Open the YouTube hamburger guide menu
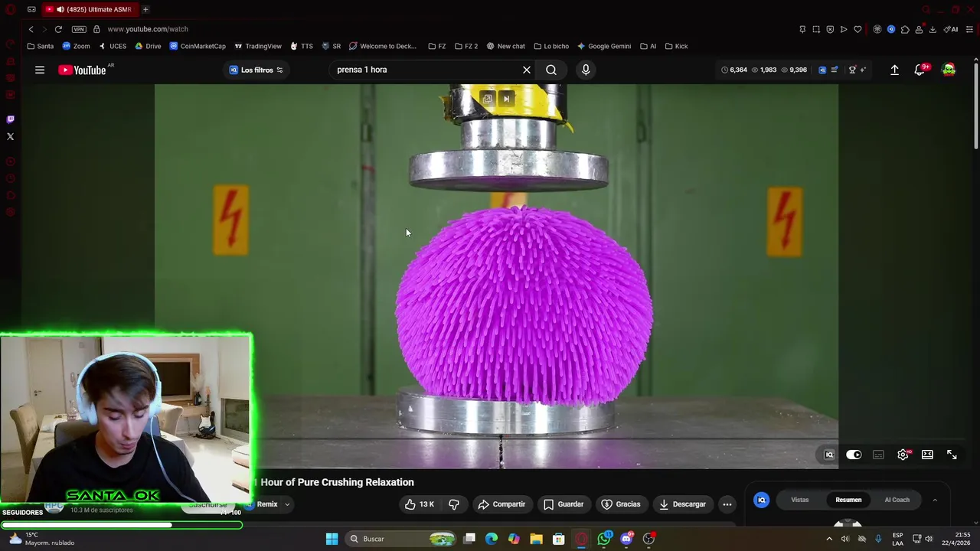 40,70
